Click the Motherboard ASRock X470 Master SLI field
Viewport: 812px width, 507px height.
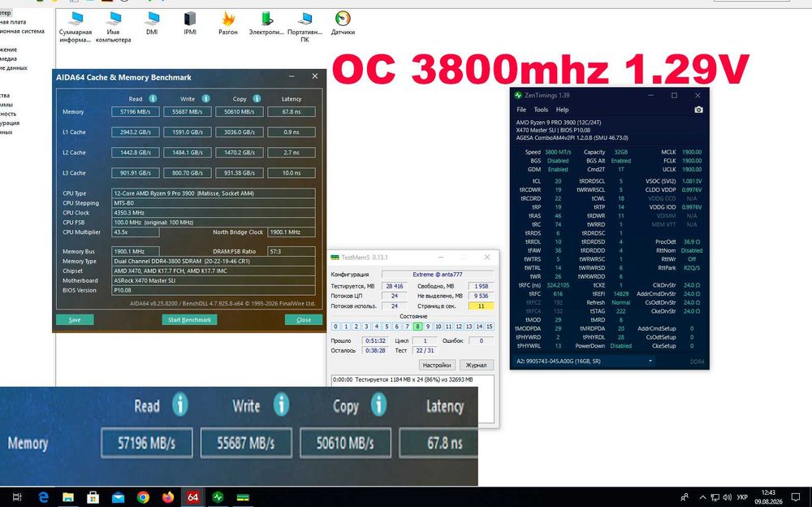[214, 280]
